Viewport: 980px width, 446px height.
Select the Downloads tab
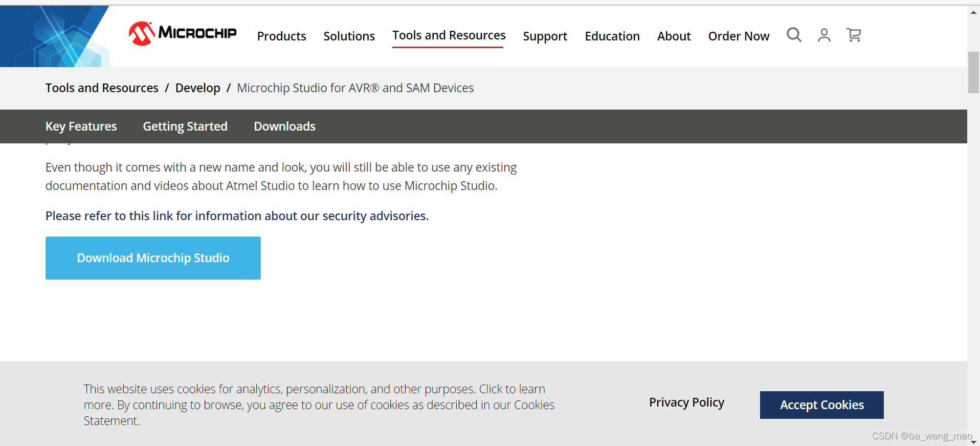click(x=285, y=126)
